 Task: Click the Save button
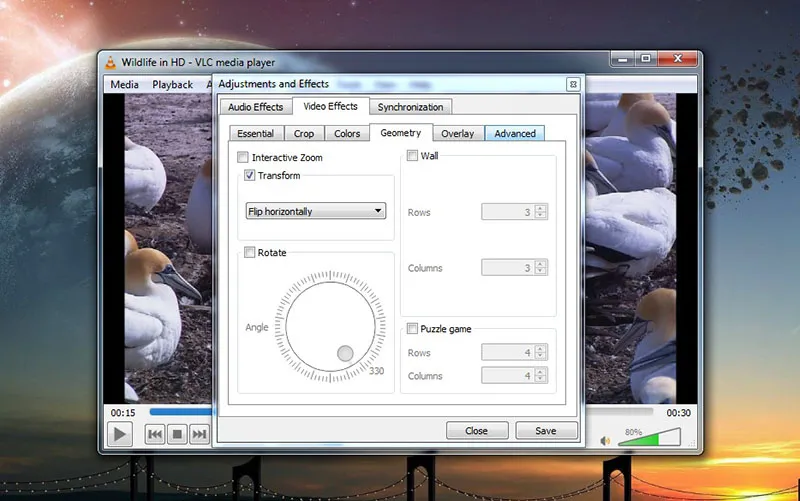546,431
